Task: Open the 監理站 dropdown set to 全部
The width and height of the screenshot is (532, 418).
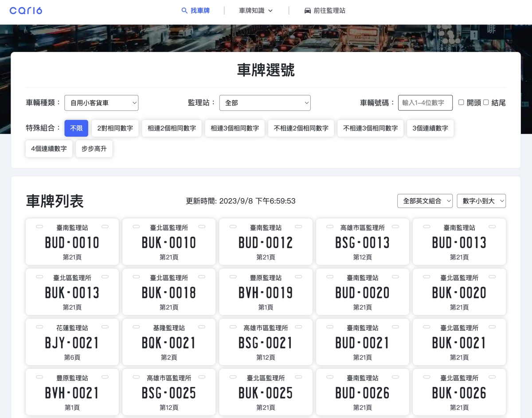Action: click(265, 103)
